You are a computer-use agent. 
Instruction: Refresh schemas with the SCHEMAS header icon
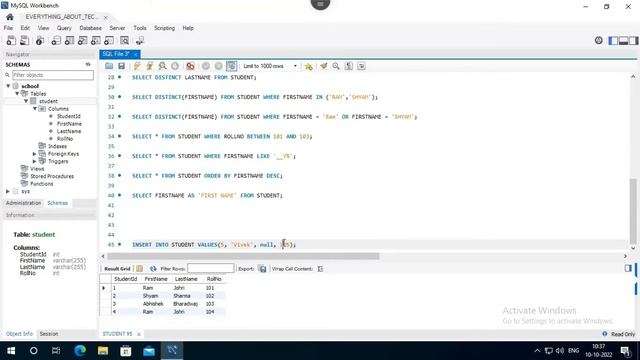tap(88, 64)
